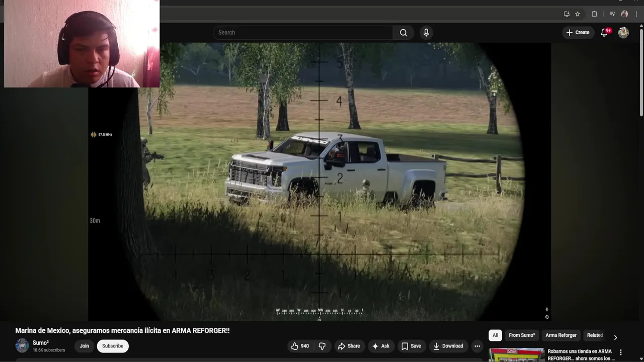Screen dimensions: 644x362
Task: Focus the YouTube Search field
Action: pyautogui.click(x=303, y=33)
